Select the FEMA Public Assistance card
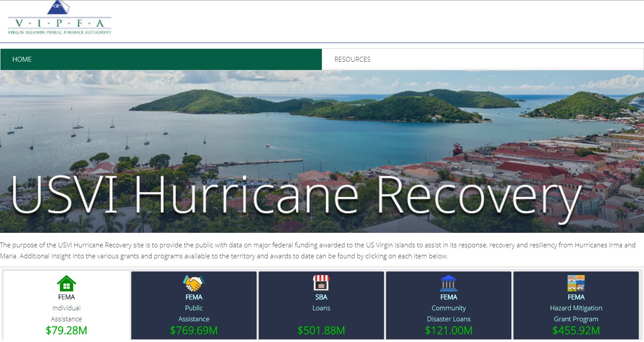The image size is (644, 342). coord(194,305)
